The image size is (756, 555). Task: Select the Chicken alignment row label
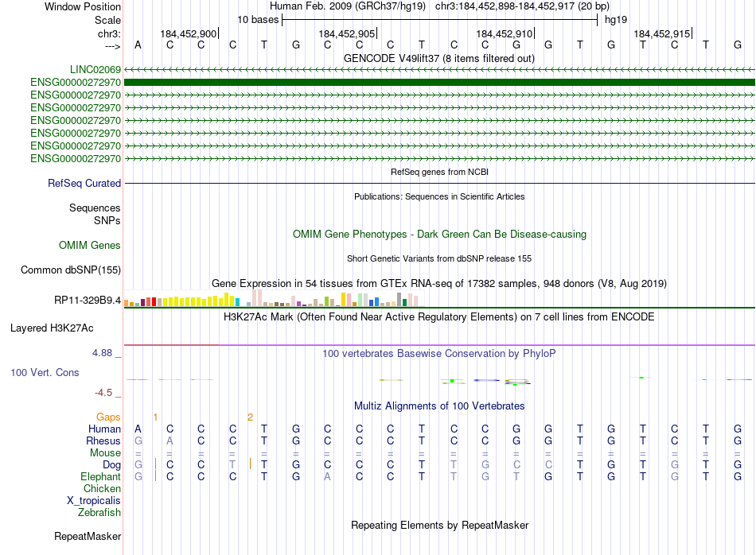[x=102, y=488]
